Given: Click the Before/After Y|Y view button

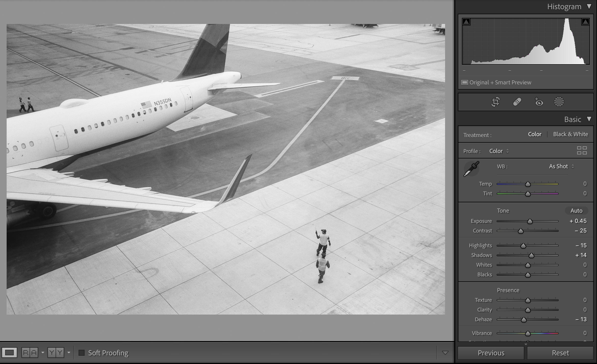Looking at the screenshot, I should (56, 353).
